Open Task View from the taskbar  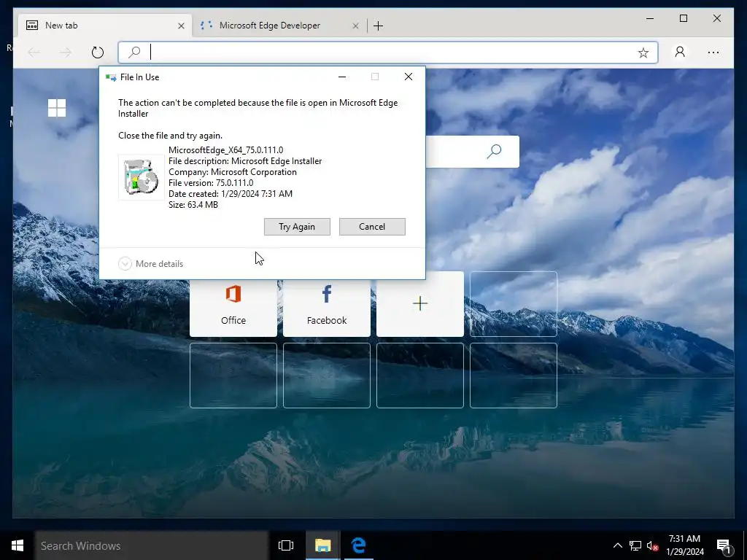pos(286,545)
